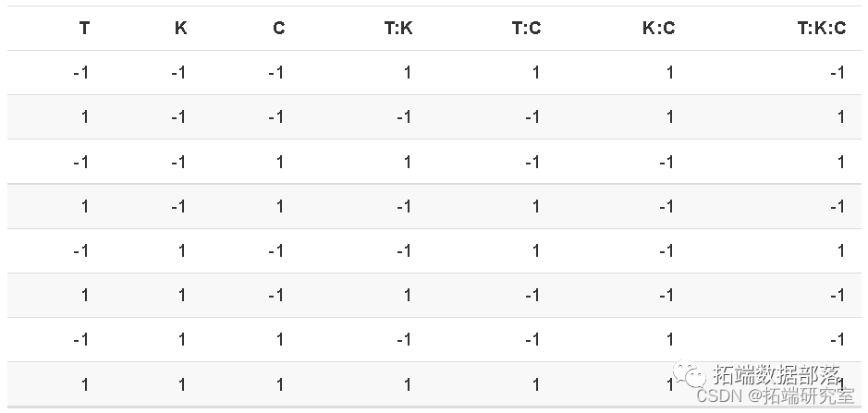Click the T column header
Viewport: 868px width, 413px height.
(84, 29)
